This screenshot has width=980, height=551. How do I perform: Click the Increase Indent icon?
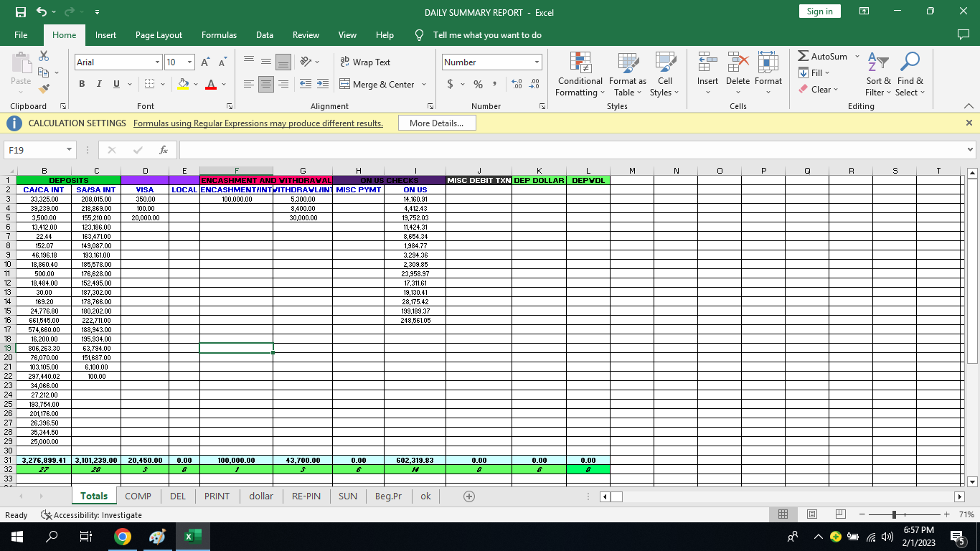322,84
